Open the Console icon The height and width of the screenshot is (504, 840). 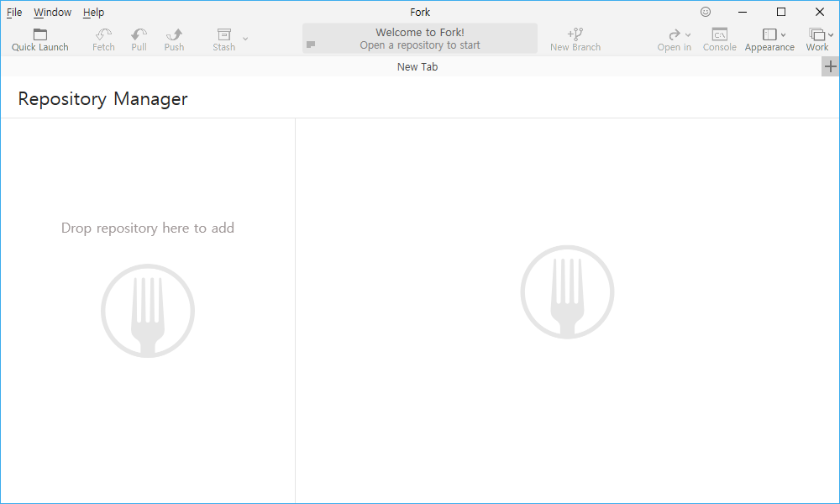[720, 34]
